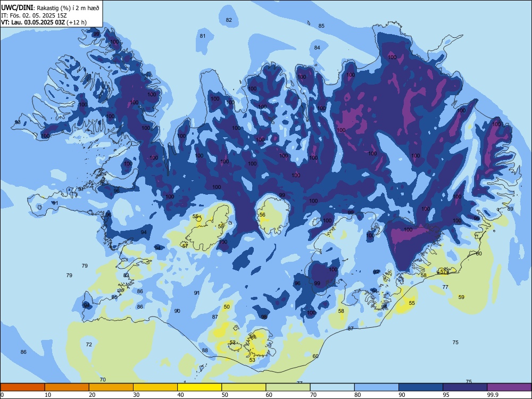The image size is (532, 399).
Task: Click the 80 legend scale label
Action: click(358, 395)
